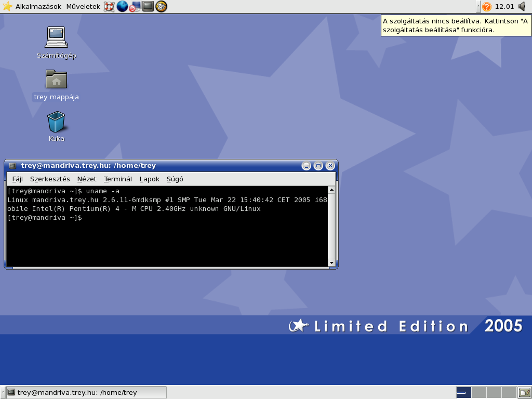Open the Terminál menu
The width and height of the screenshot is (532, 399).
coord(118,179)
